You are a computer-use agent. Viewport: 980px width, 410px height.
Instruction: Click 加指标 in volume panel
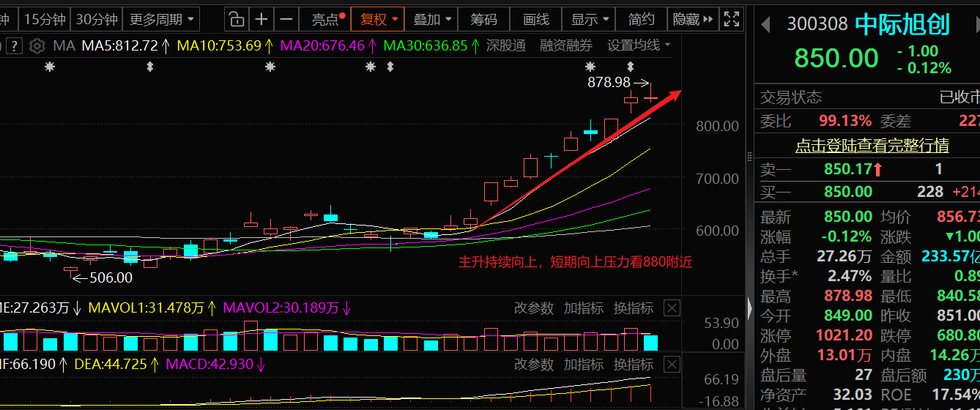pos(583,308)
